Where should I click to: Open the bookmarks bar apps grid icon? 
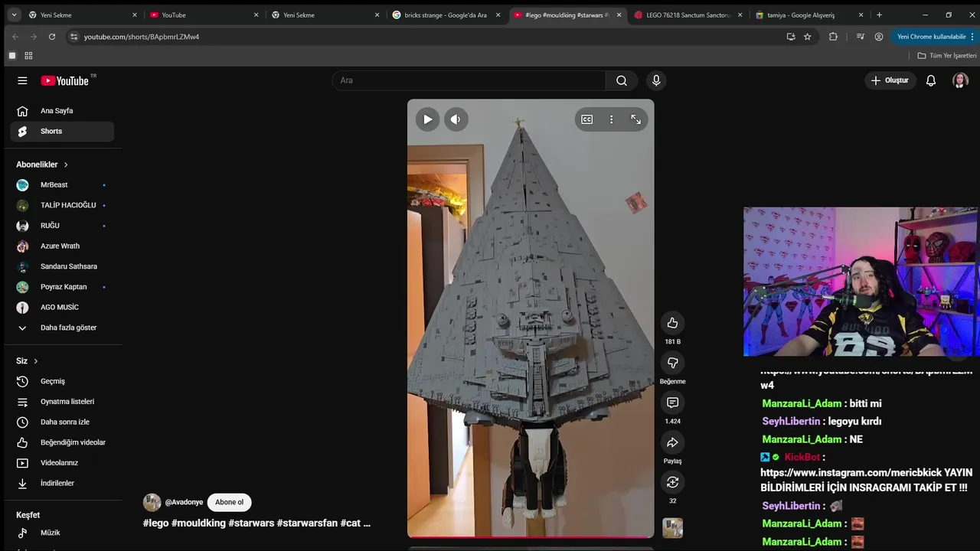click(x=28, y=56)
